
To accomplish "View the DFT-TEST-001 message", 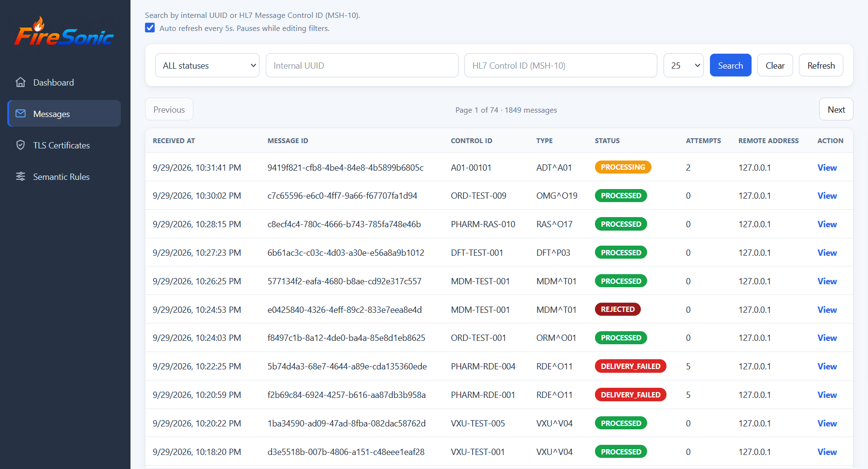I will [827, 252].
